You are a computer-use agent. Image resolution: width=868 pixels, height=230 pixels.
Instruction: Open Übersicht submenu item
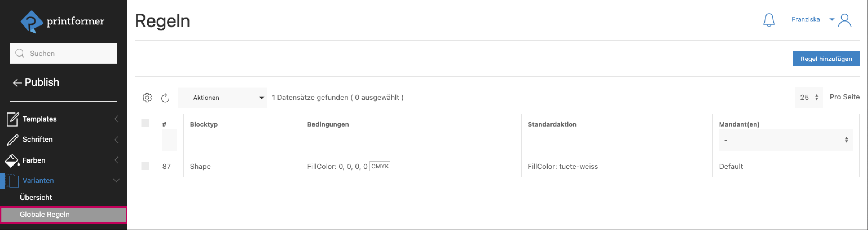pos(36,198)
